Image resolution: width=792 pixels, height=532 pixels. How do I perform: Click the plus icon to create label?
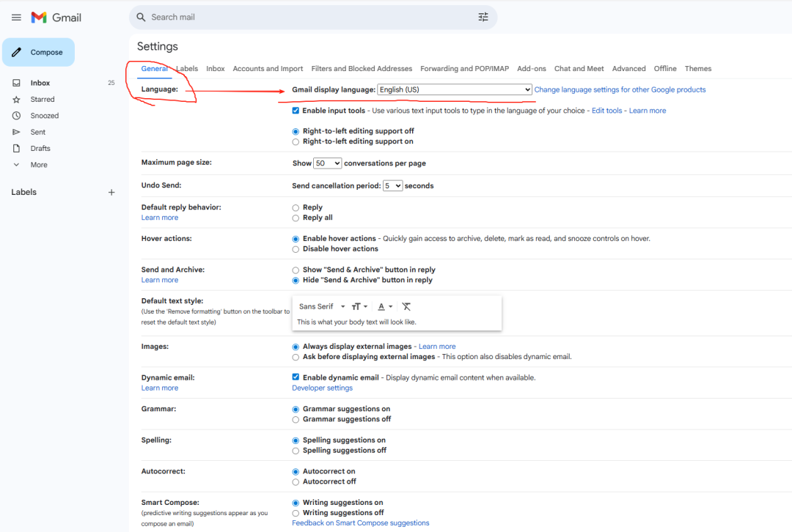[111, 193]
